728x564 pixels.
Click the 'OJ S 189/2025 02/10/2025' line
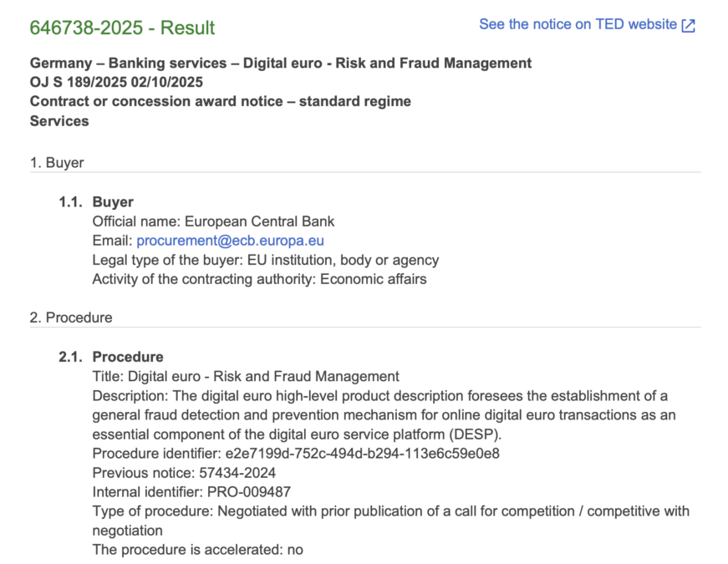116,83
